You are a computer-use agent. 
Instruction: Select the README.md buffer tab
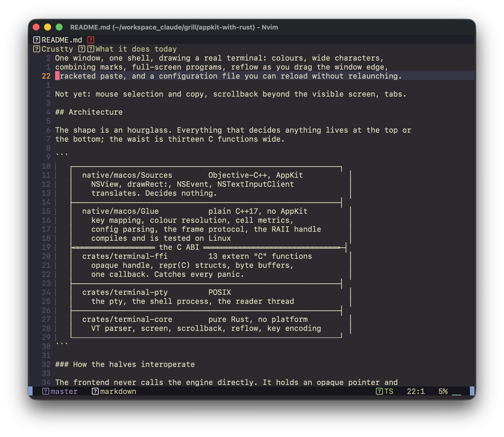[x=62, y=40]
